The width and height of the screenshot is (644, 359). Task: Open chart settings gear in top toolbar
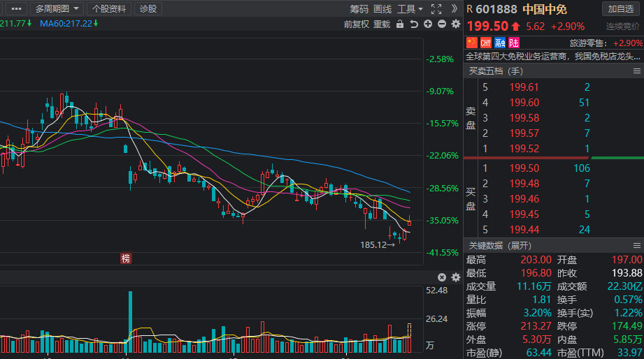tap(455, 24)
